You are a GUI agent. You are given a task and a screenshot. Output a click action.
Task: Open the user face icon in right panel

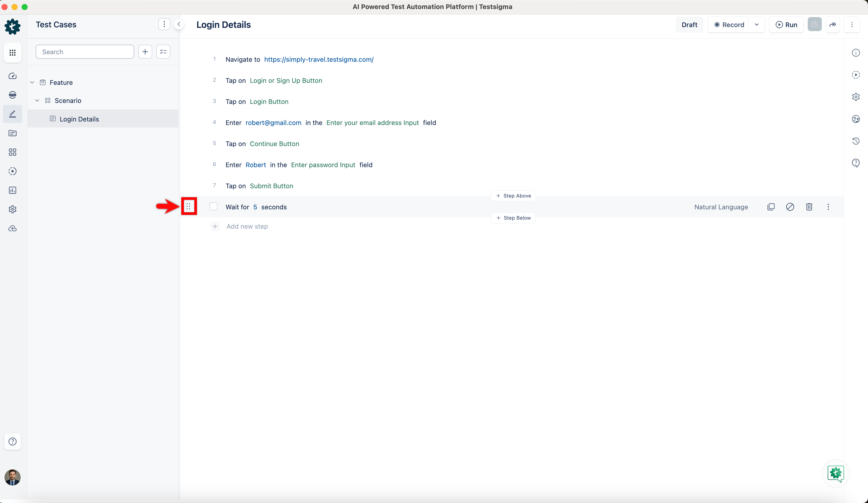[x=856, y=119]
